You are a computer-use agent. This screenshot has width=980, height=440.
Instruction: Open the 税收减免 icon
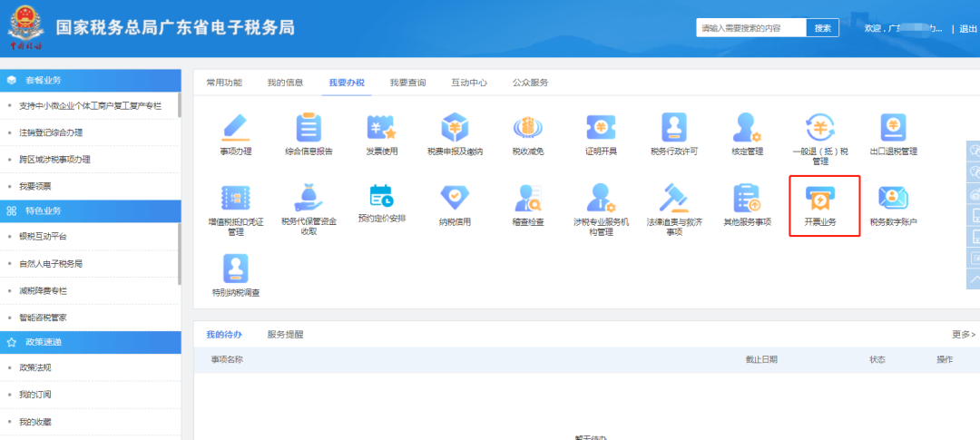tap(528, 128)
